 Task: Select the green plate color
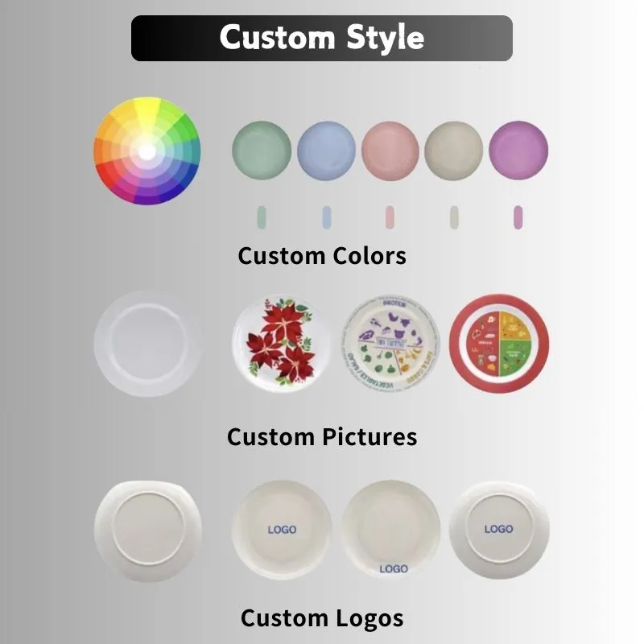click(262, 151)
